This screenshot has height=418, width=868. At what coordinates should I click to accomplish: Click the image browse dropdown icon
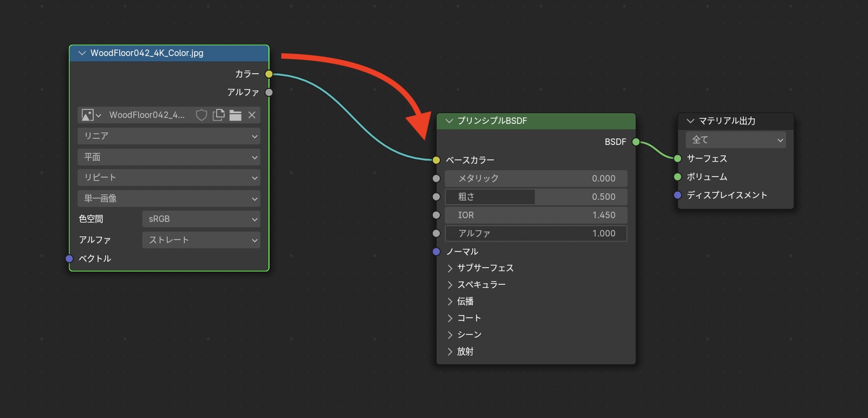coord(91,115)
